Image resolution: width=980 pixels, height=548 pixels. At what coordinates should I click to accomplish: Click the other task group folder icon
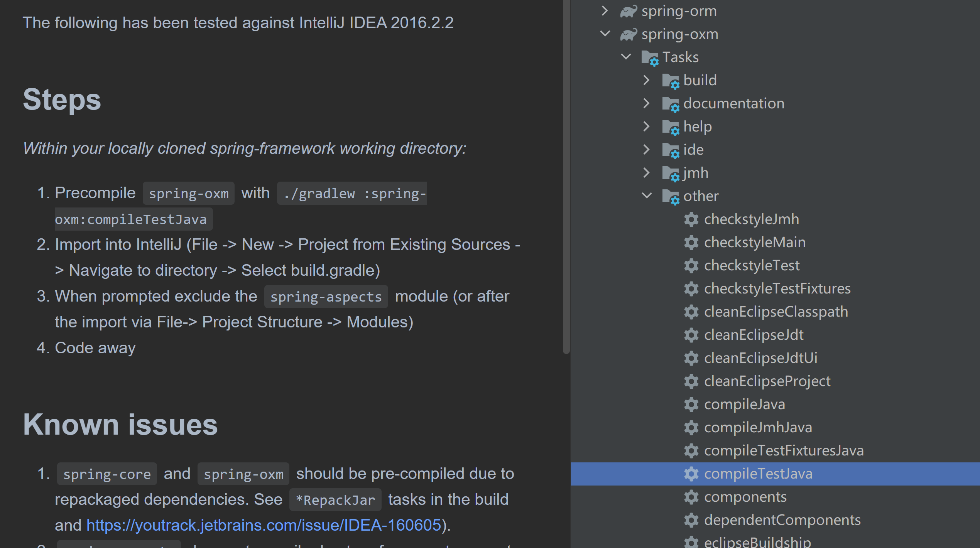point(671,197)
